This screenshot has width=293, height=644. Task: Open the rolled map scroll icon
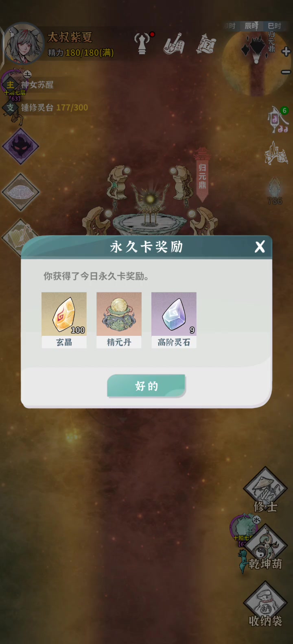(x=206, y=44)
